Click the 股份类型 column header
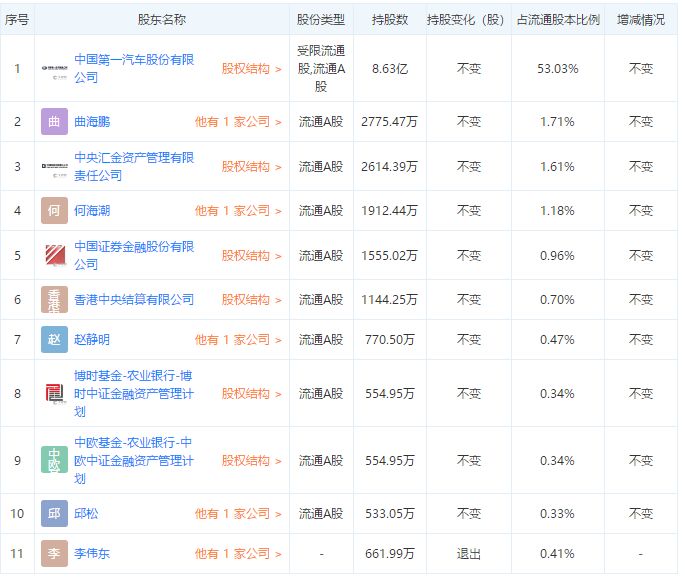The image size is (685, 581). [321, 20]
